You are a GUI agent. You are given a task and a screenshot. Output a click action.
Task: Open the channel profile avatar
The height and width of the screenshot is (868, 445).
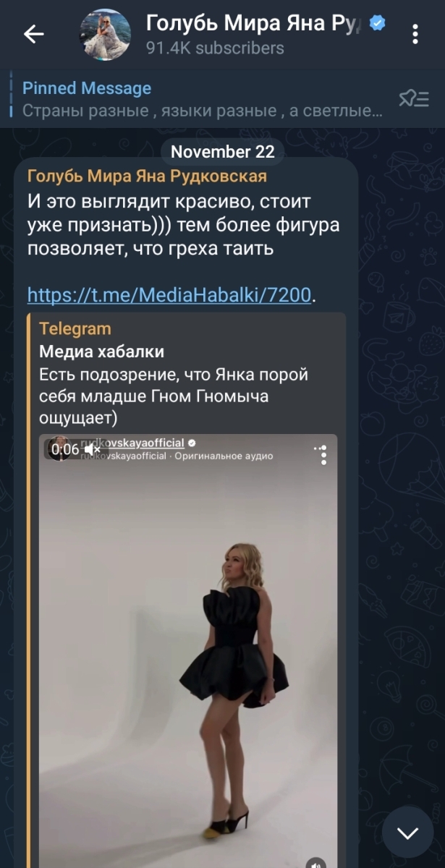pos(106,35)
